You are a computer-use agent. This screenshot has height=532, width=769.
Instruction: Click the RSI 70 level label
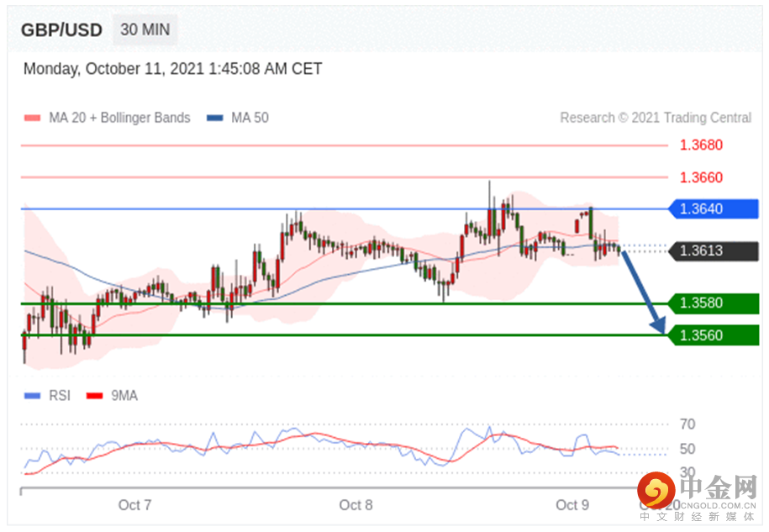(687, 424)
